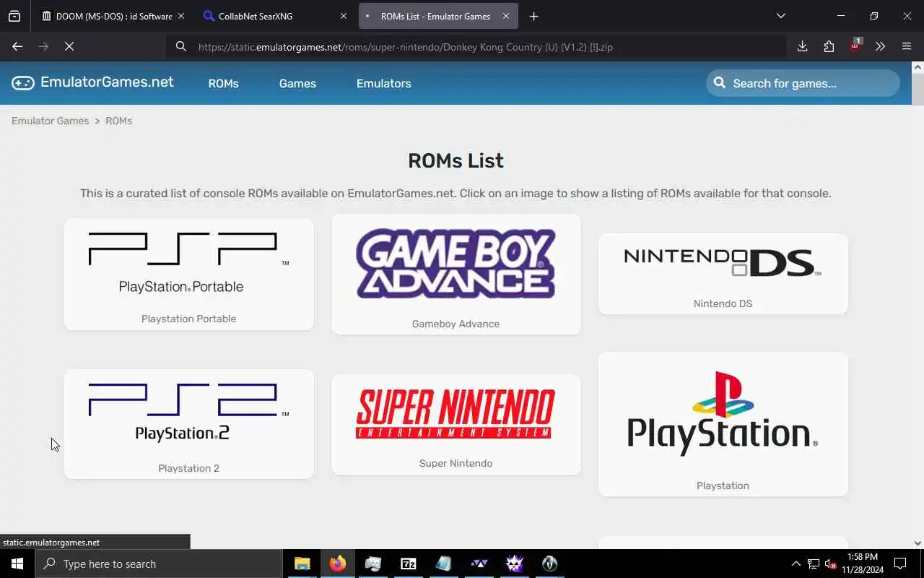924x578 pixels.
Task: Click the Gameboy Advance caption link
Action: 456,324
